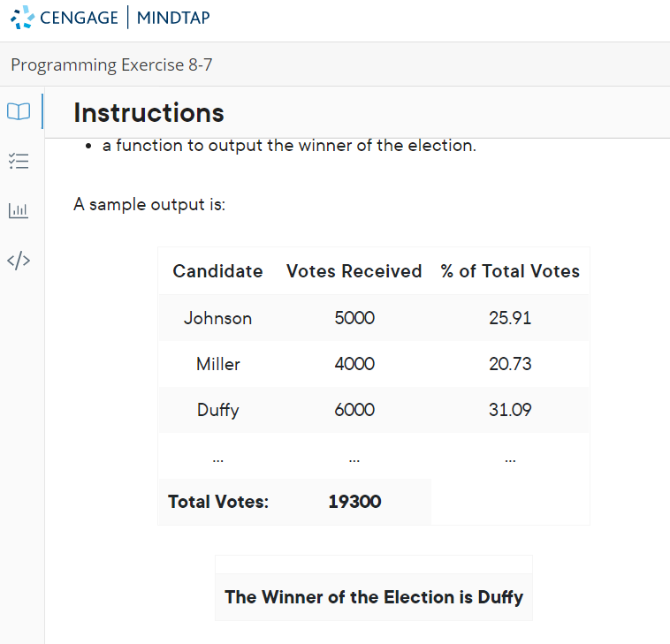Click the 'A sample output is' text

(x=149, y=204)
